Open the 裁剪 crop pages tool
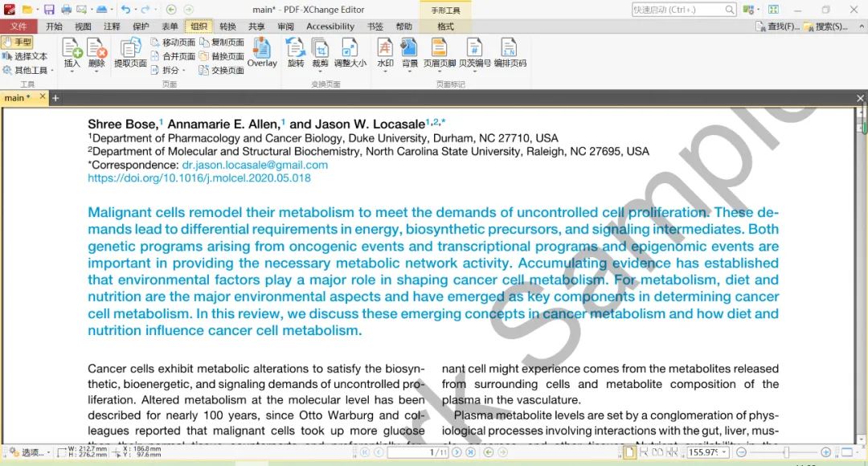The image size is (868, 466). click(x=320, y=52)
